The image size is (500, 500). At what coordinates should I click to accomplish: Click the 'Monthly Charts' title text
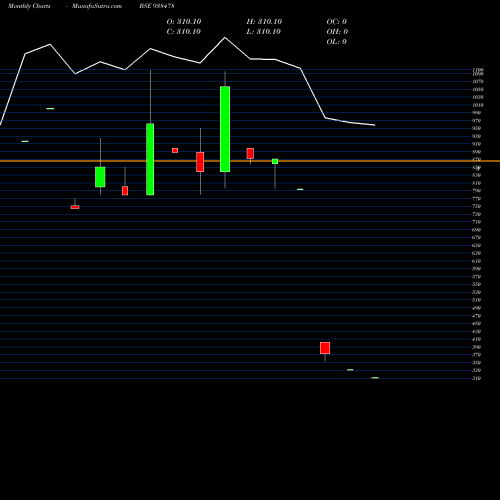pyautogui.click(x=29, y=6)
